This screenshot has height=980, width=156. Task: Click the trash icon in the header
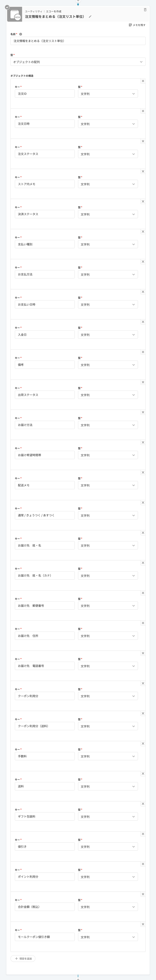[x=145, y=10]
